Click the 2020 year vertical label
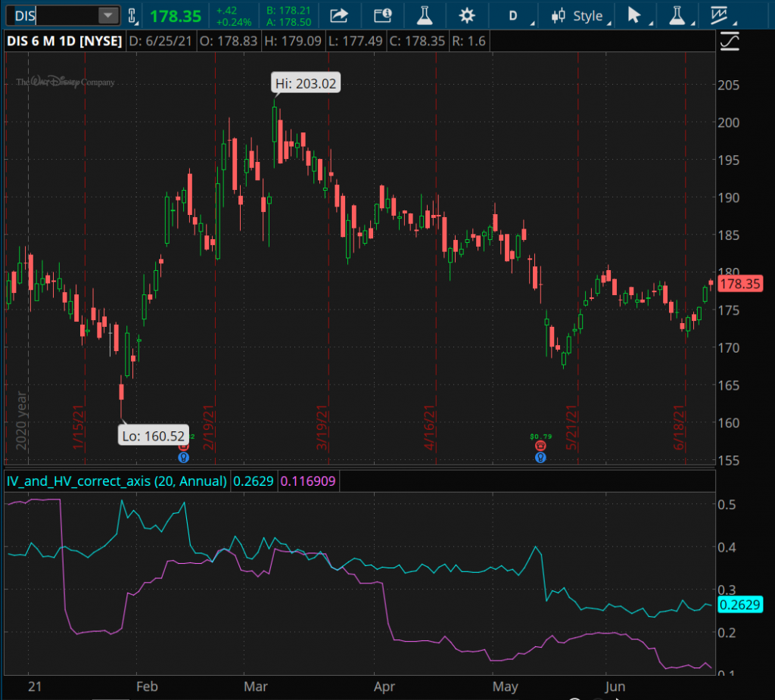Screen dimensions: 775x700 pos(21,421)
